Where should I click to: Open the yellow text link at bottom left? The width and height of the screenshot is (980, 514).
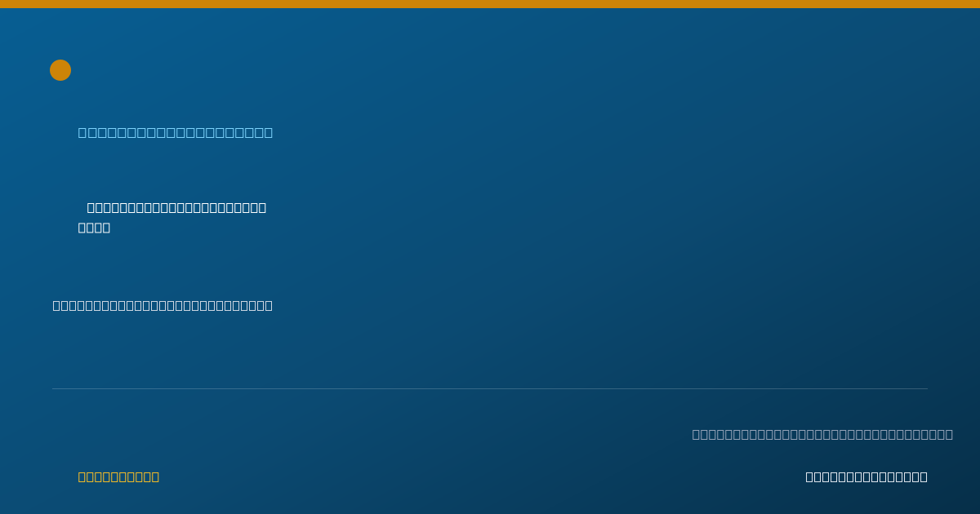118,476
